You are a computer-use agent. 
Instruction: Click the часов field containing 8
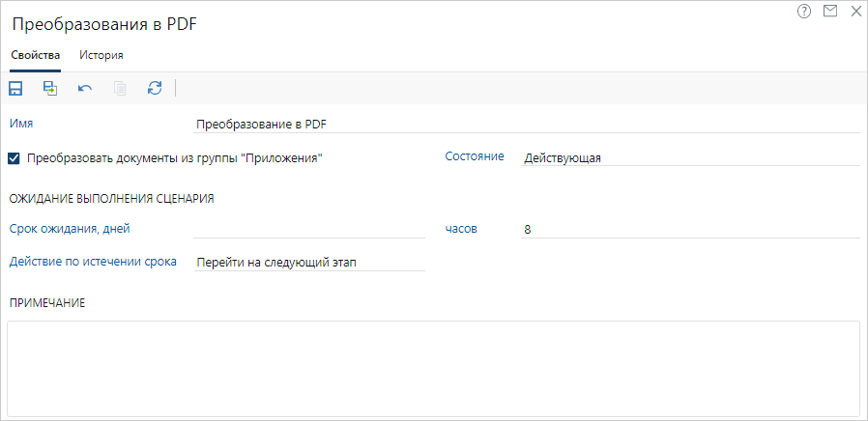689,229
